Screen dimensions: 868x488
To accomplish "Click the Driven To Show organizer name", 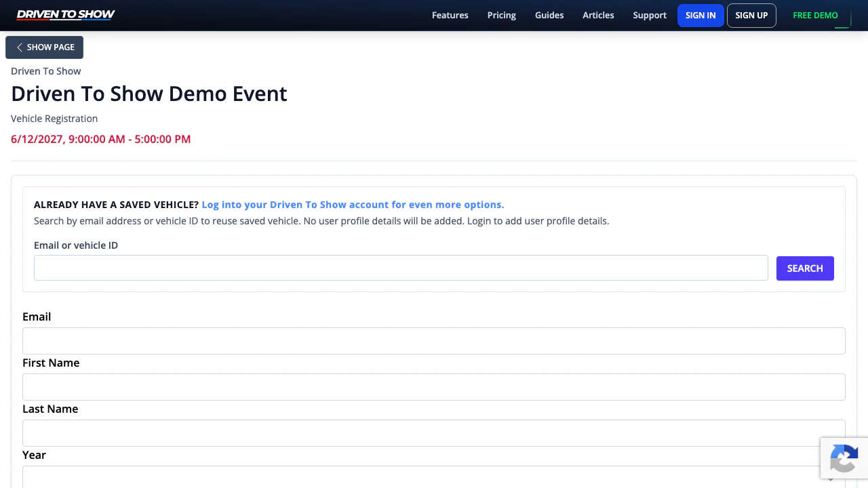I will coord(46,71).
